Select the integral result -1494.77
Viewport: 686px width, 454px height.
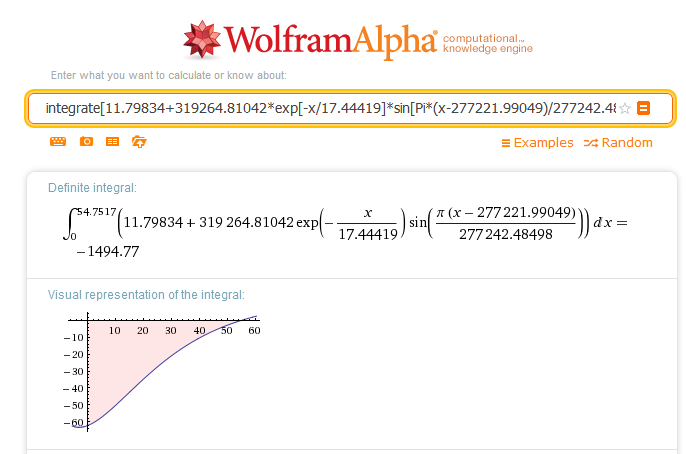108,251
